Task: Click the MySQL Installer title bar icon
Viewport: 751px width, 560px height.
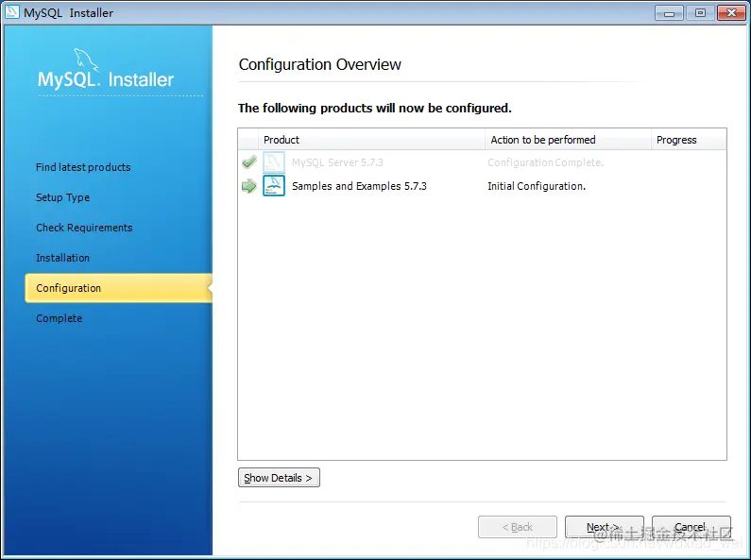Action: (11, 12)
